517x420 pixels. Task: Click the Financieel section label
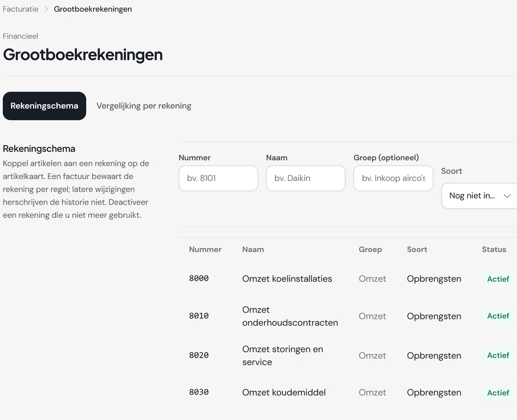coord(20,36)
